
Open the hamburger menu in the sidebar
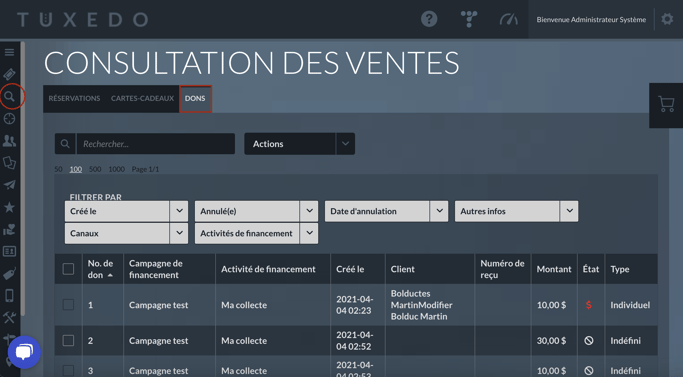click(9, 52)
